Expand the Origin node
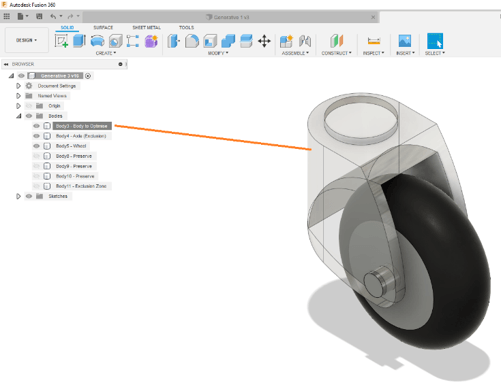This screenshot has width=501, height=389. pyautogui.click(x=18, y=106)
